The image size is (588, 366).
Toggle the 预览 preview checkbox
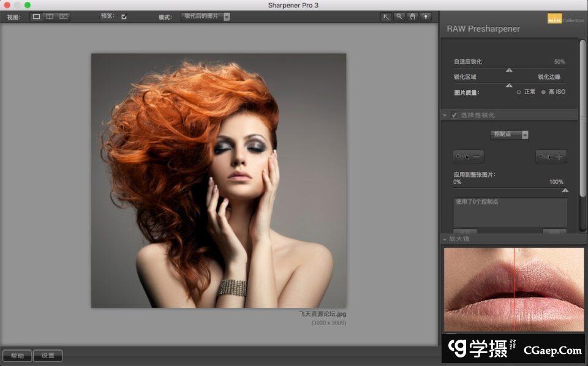tap(124, 17)
